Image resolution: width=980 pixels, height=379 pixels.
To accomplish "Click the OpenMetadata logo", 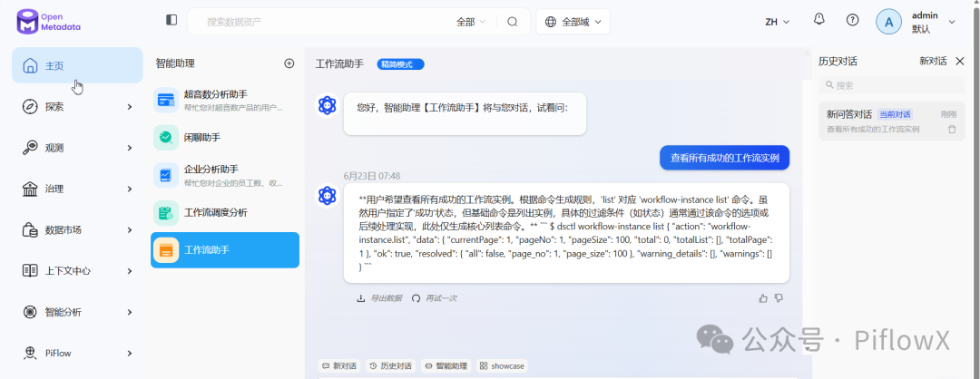I will click(49, 21).
